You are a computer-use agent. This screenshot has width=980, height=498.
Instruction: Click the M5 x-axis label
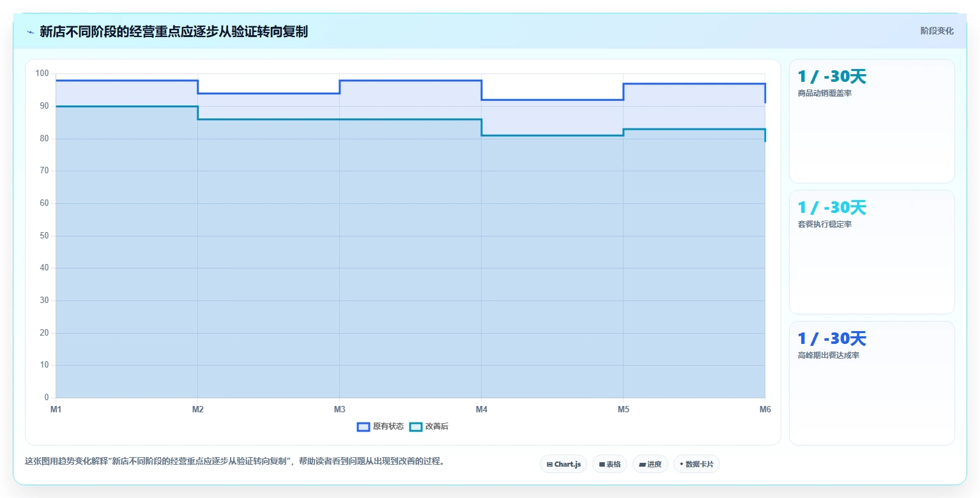[x=623, y=410]
